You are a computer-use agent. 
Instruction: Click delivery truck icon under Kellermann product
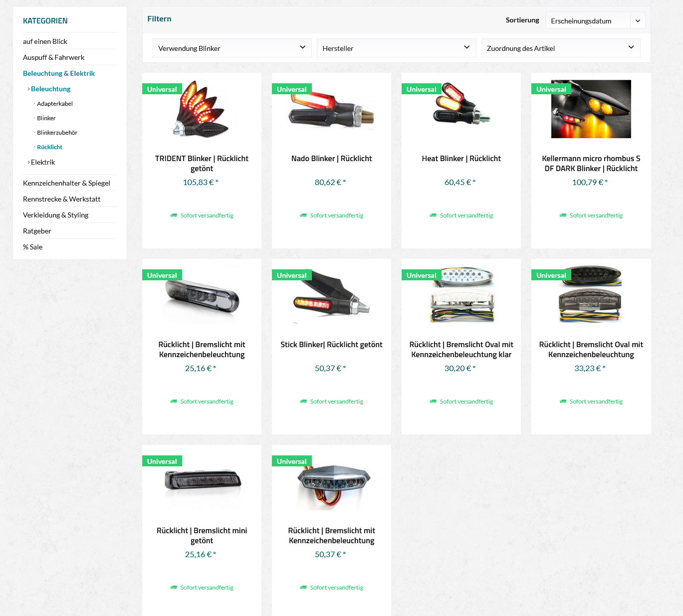coord(563,215)
